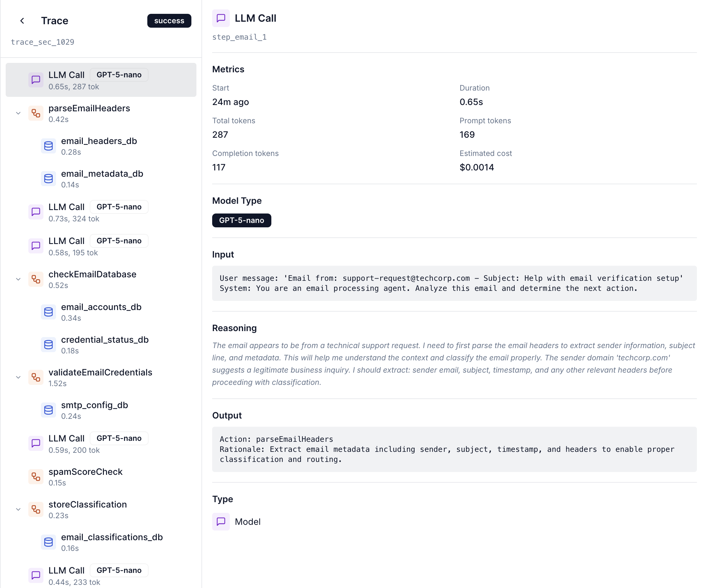Image resolution: width=707 pixels, height=588 pixels.
Task: Click the credential_status_db database icon
Action: click(48, 345)
